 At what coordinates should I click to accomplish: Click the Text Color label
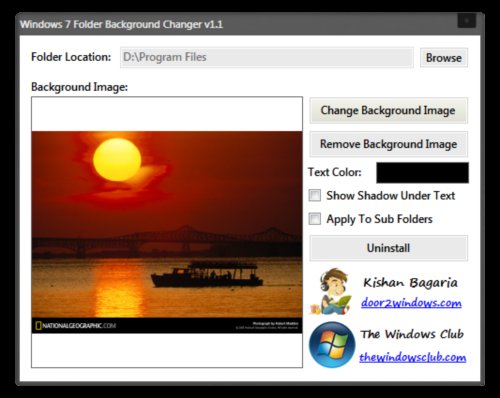point(335,172)
